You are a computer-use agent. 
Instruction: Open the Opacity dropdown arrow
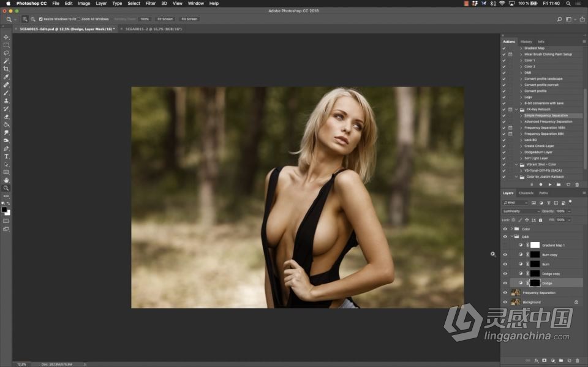[569, 211]
